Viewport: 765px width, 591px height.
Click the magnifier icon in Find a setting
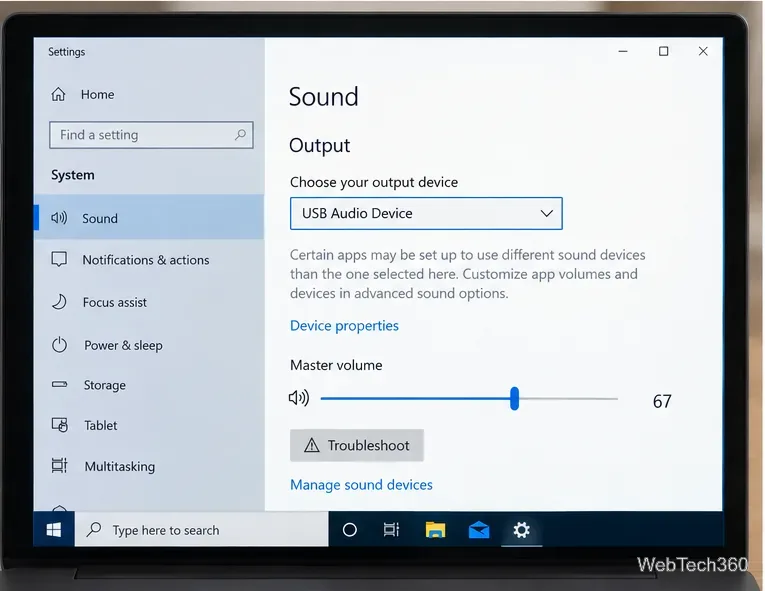pyautogui.click(x=241, y=134)
